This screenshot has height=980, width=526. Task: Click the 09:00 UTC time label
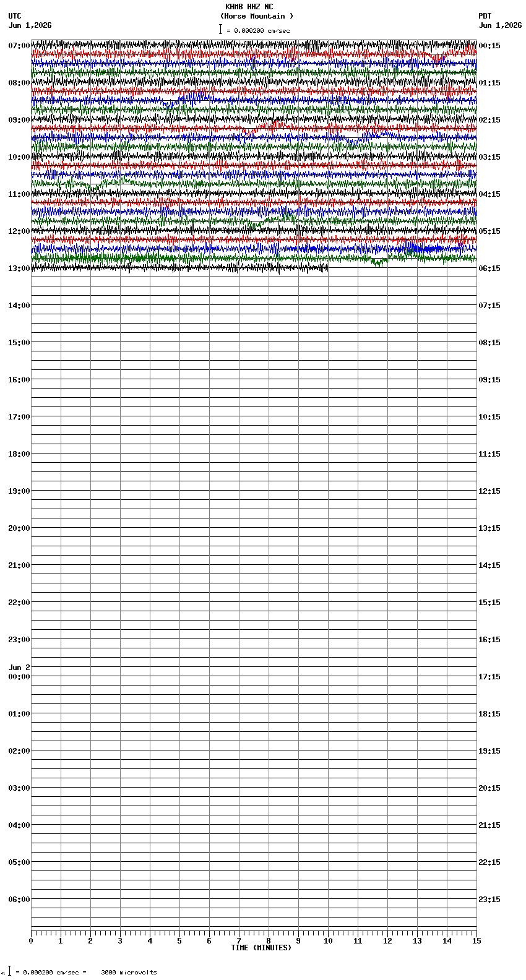tap(19, 120)
